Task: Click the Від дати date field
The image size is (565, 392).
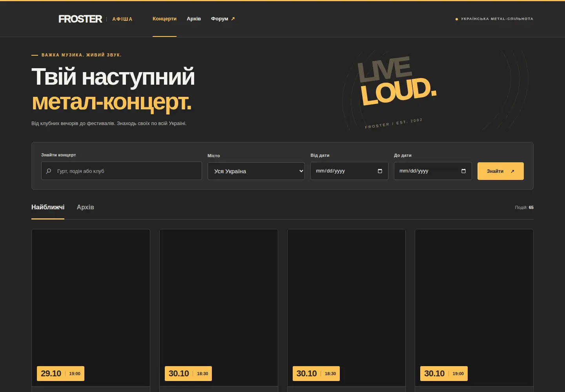Action: [349, 171]
